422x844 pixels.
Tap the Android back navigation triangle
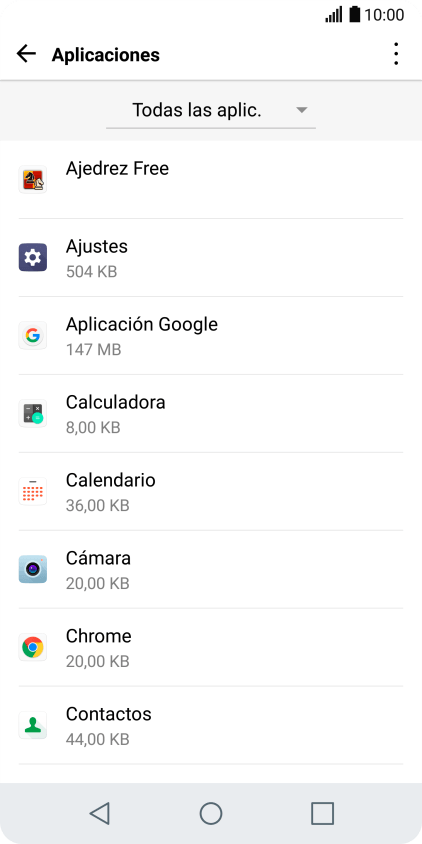[100, 813]
